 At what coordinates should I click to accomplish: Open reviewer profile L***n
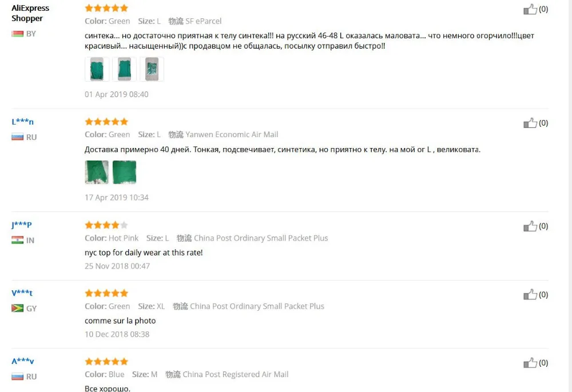22,122
